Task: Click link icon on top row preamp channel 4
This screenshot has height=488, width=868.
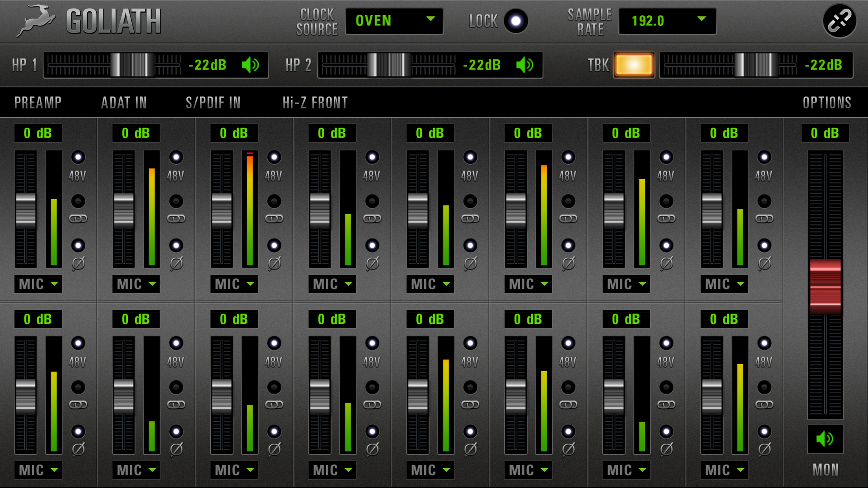Action: coord(372,219)
